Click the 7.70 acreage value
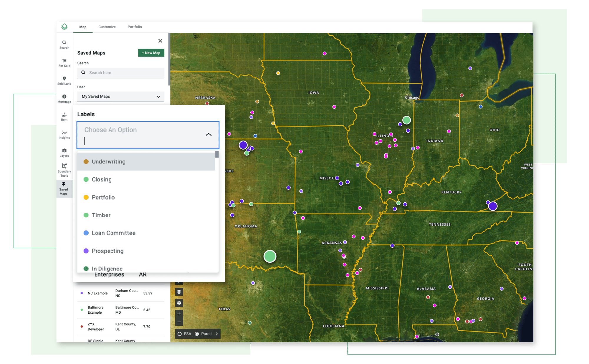The height and width of the screenshot is (364, 589). [x=147, y=327]
